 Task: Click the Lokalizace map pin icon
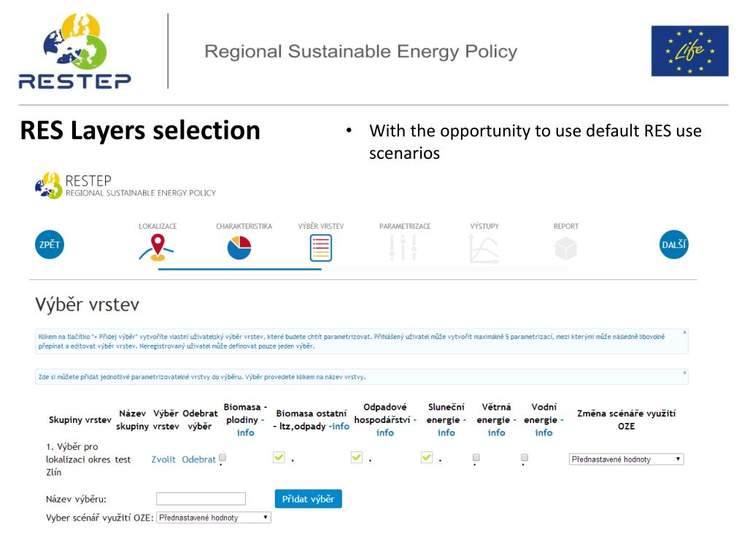(158, 248)
